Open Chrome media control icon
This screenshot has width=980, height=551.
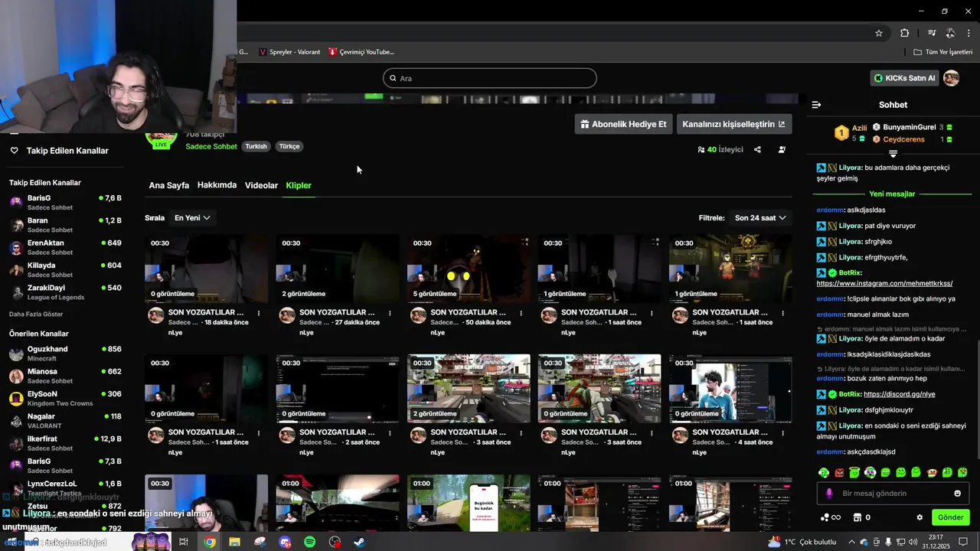[932, 33]
